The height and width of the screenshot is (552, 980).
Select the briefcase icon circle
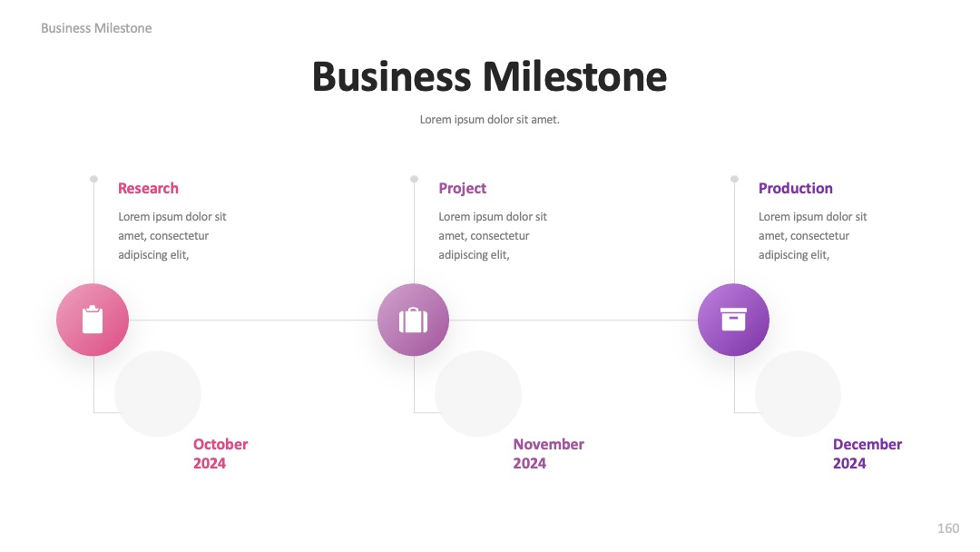click(413, 320)
